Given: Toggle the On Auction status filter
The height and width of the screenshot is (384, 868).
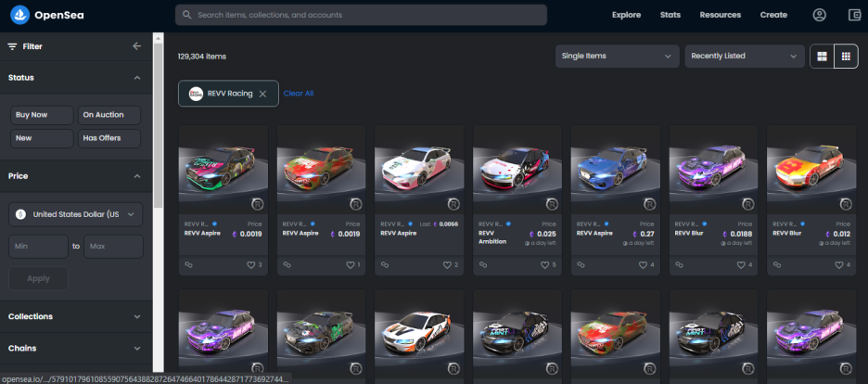Looking at the screenshot, I should tap(109, 115).
